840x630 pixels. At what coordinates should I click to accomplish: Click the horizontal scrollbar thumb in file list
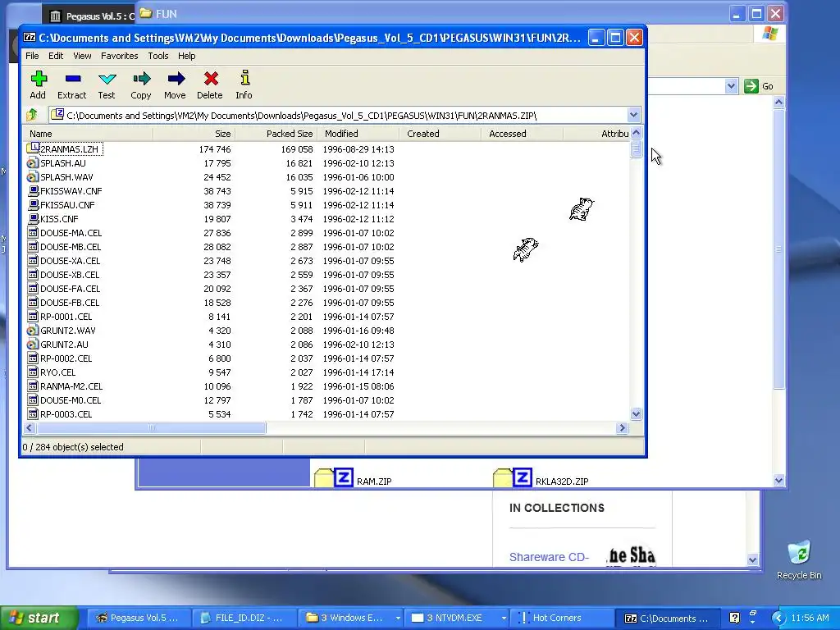click(151, 427)
